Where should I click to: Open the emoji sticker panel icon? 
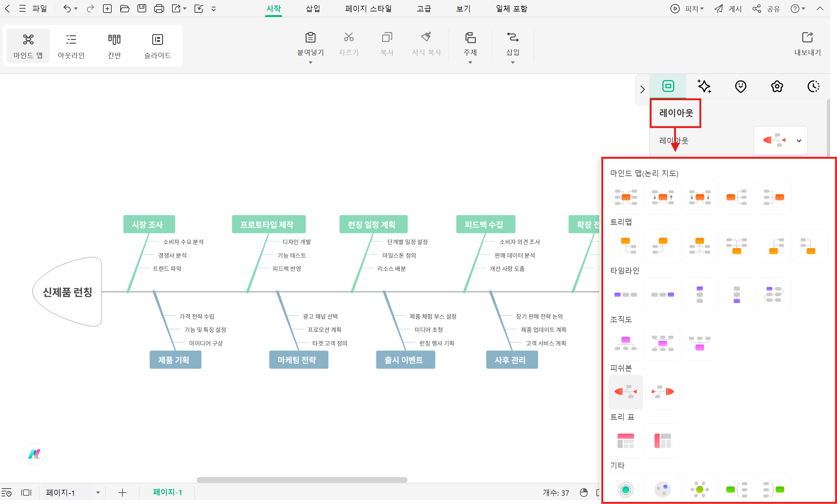coord(740,86)
